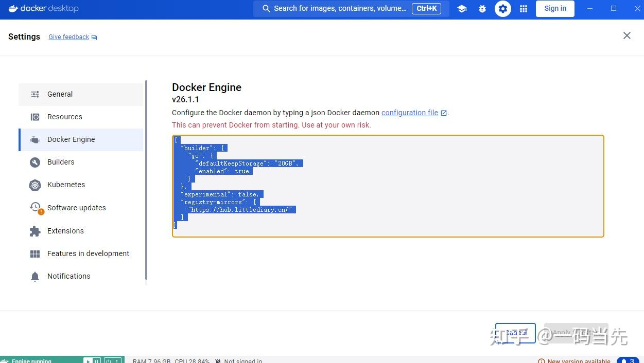Viewport: 644px width, 363px height.
Task: Resume the engine with the play icon
Action: [x=88, y=360]
